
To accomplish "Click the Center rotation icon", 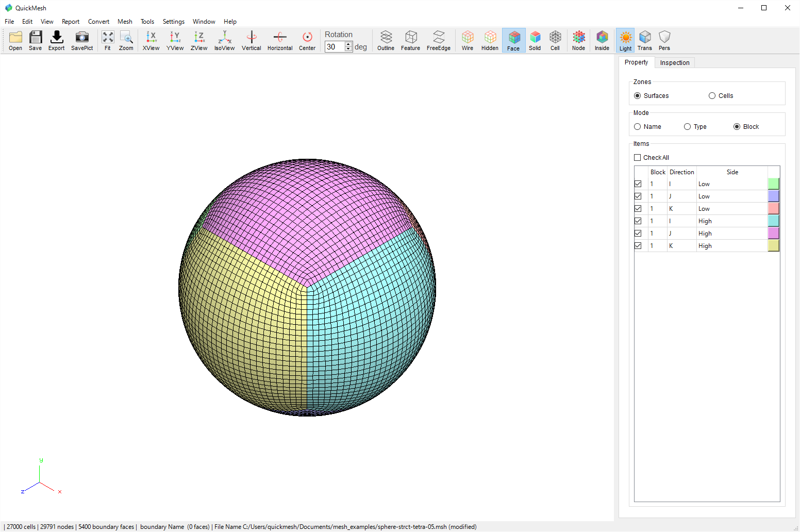I will [x=307, y=40].
